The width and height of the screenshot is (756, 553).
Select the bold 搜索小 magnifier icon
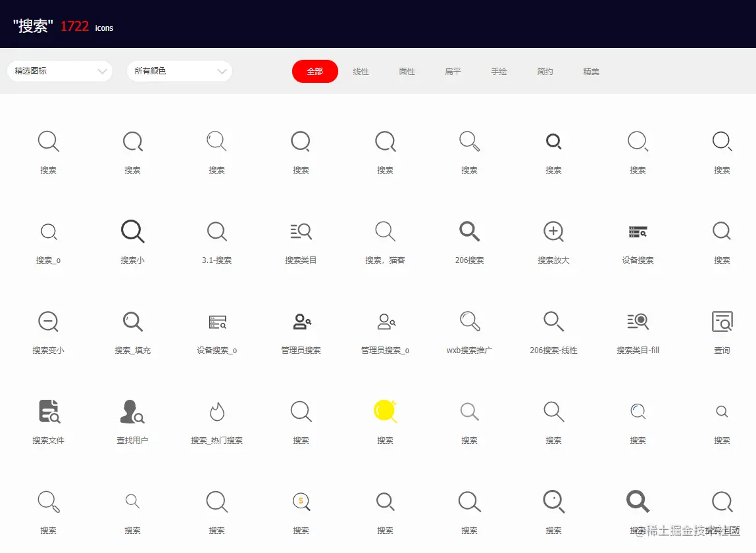(x=133, y=231)
